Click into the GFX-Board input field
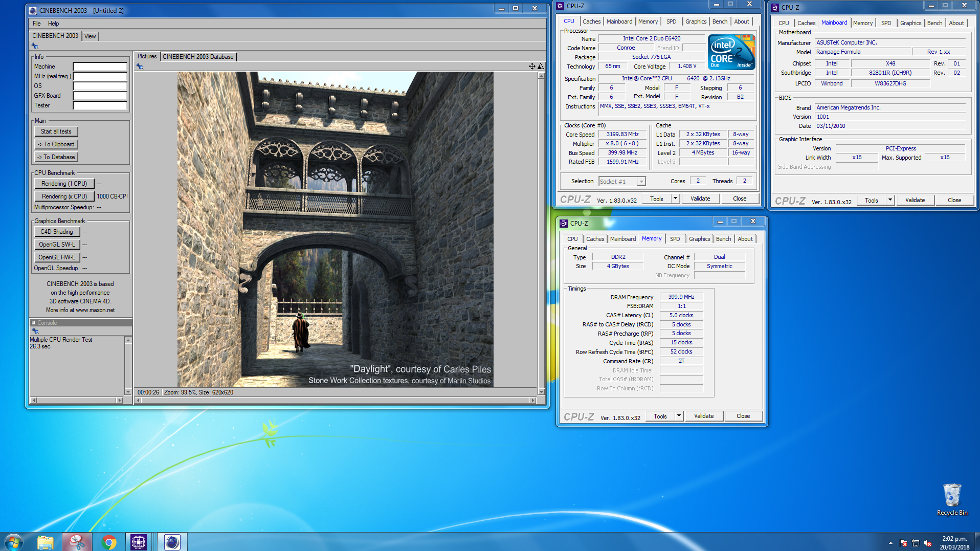Image resolution: width=980 pixels, height=551 pixels. coord(100,96)
